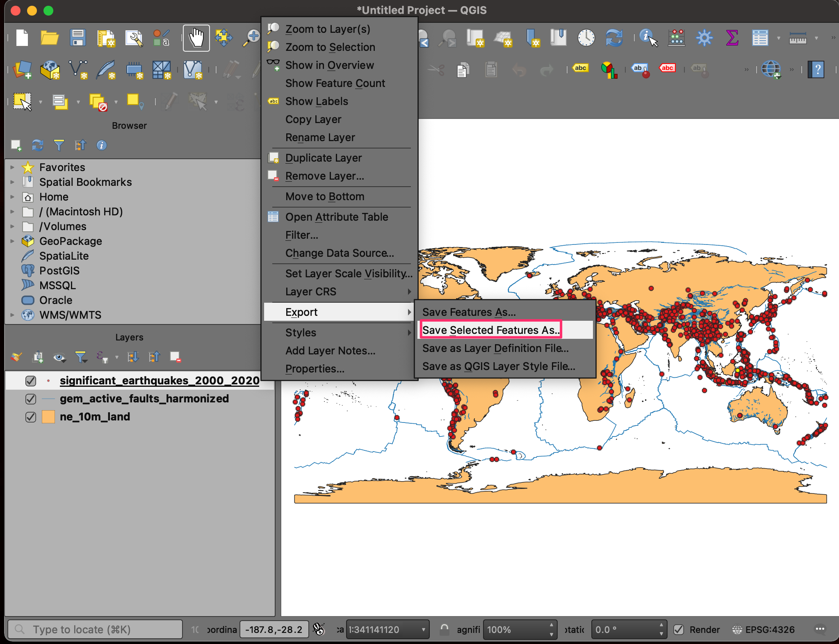Choose Open Attribute Table from context menu
This screenshot has height=644, width=839.
(x=340, y=217)
